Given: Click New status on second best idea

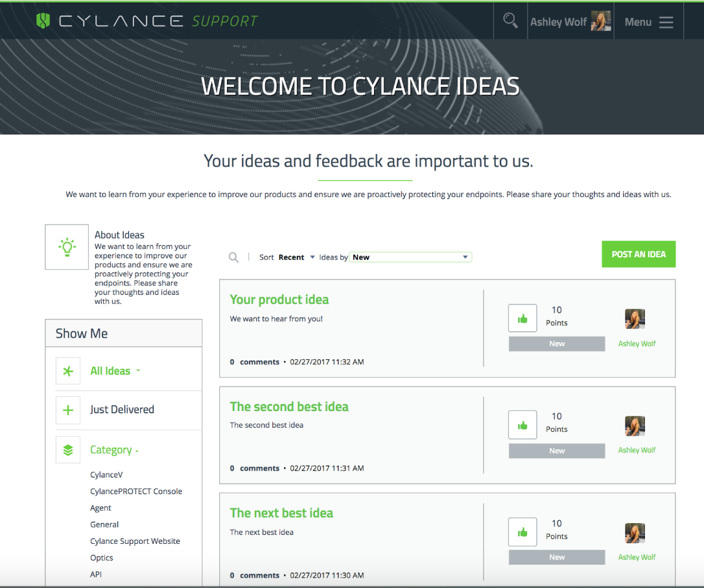Looking at the screenshot, I should coord(557,451).
